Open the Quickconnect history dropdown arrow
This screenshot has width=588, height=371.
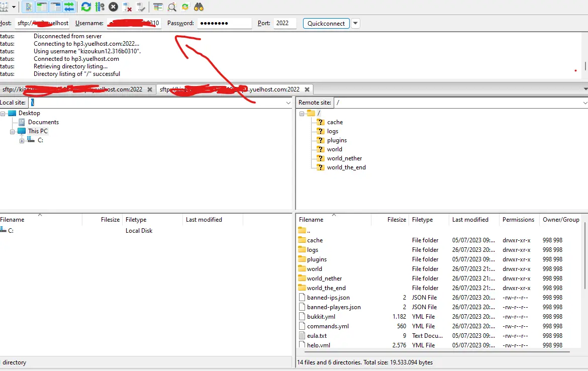click(x=356, y=23)
